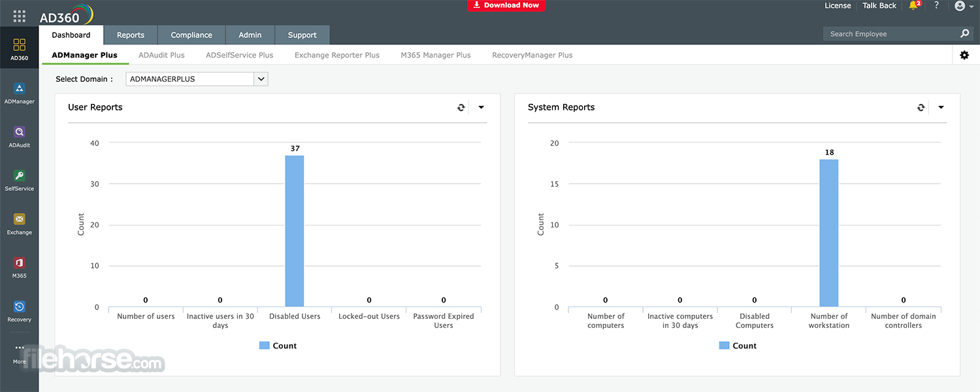
Task: Click the search magnifier icon
Action: (x=964, y=34)
